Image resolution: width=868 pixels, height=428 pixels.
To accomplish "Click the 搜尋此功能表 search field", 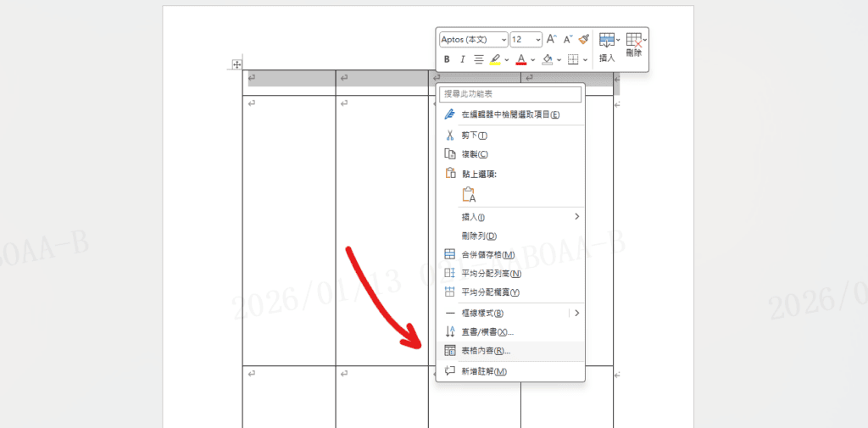I will click(510, 94).
